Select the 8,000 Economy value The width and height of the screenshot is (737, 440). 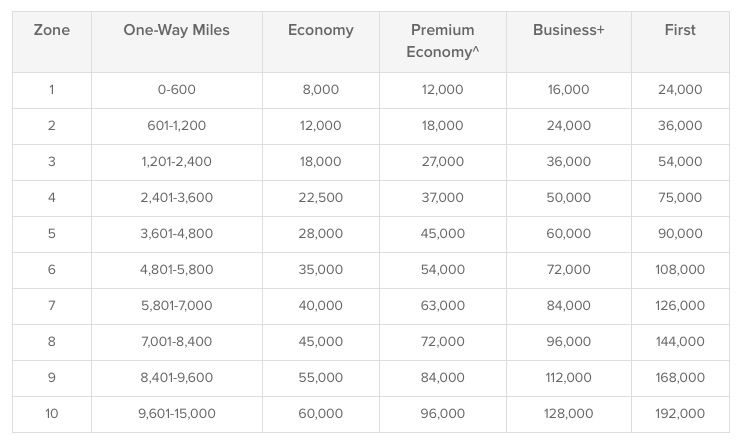click(321, 89)
